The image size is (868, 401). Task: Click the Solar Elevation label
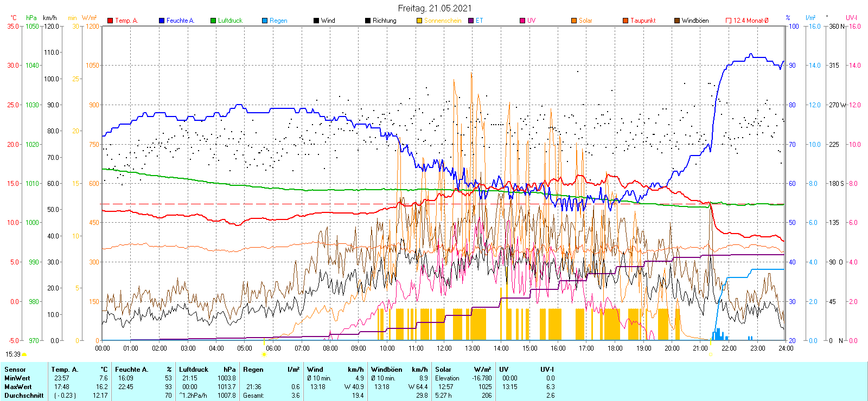tap(447, 378)
